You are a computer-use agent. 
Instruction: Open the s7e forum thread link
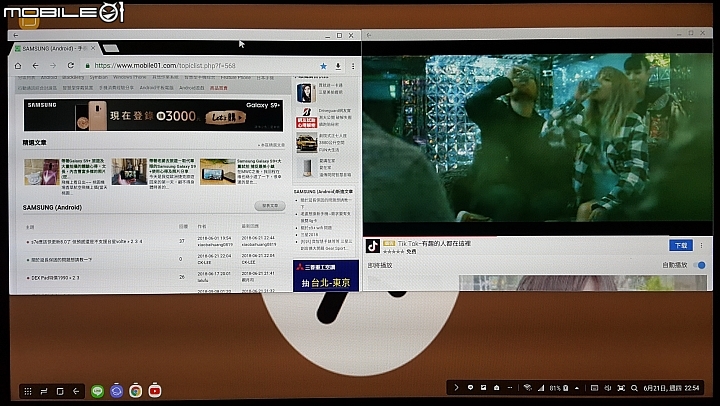87,242
